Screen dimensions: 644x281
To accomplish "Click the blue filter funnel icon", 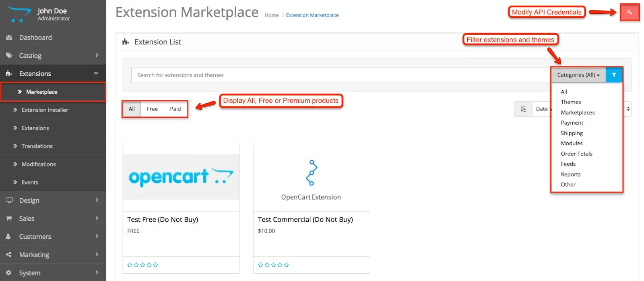I will pos(614,75).
